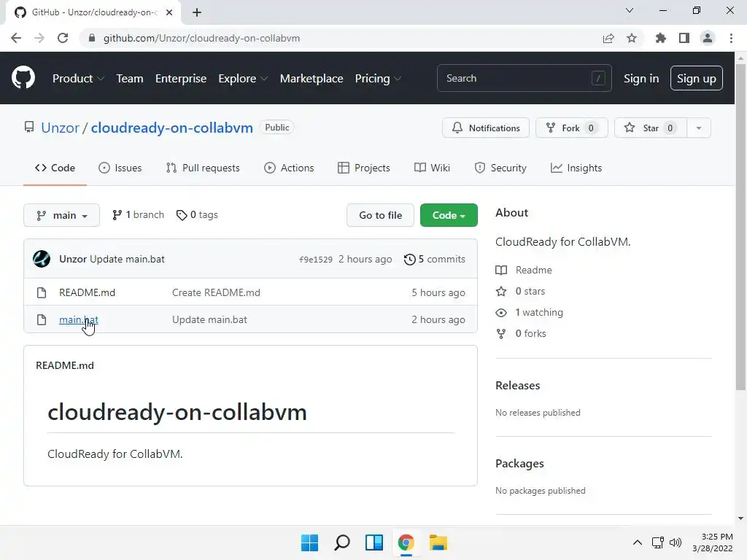Click the 0 tags link
The image size is (747, 560).
click(197, 215)
